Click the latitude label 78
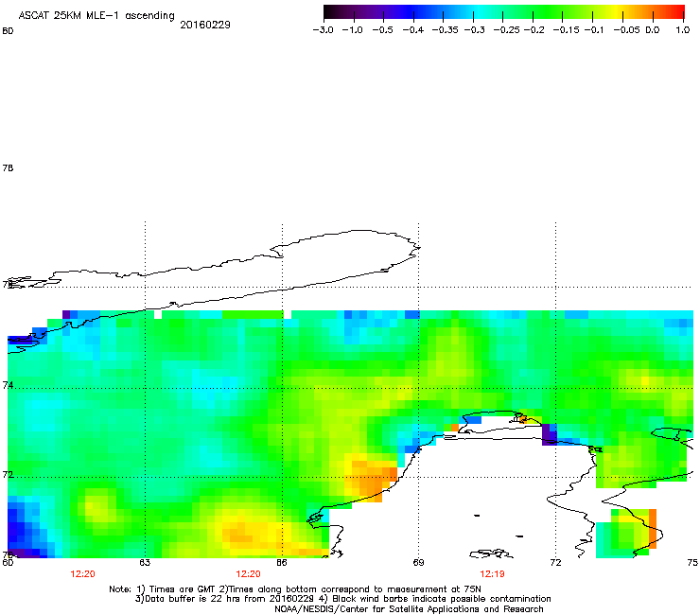 (x=8, y=167)
